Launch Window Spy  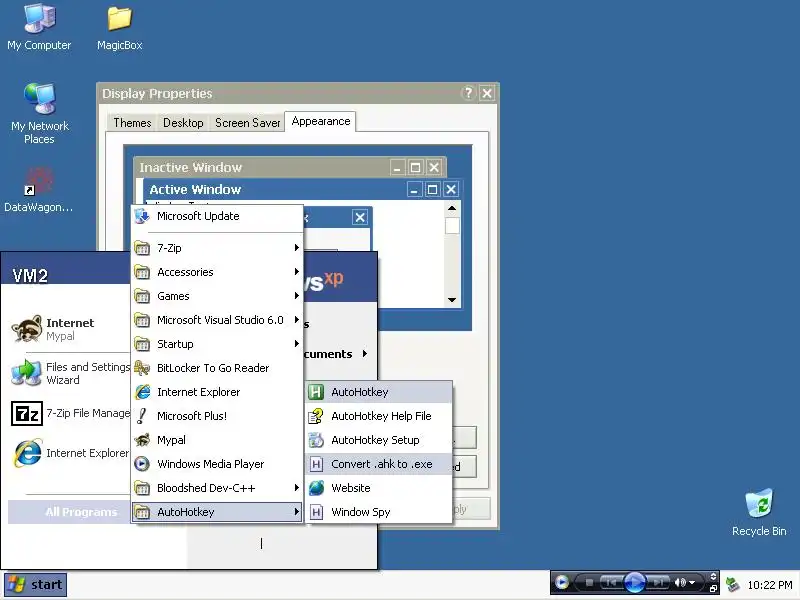pos(379,512)
